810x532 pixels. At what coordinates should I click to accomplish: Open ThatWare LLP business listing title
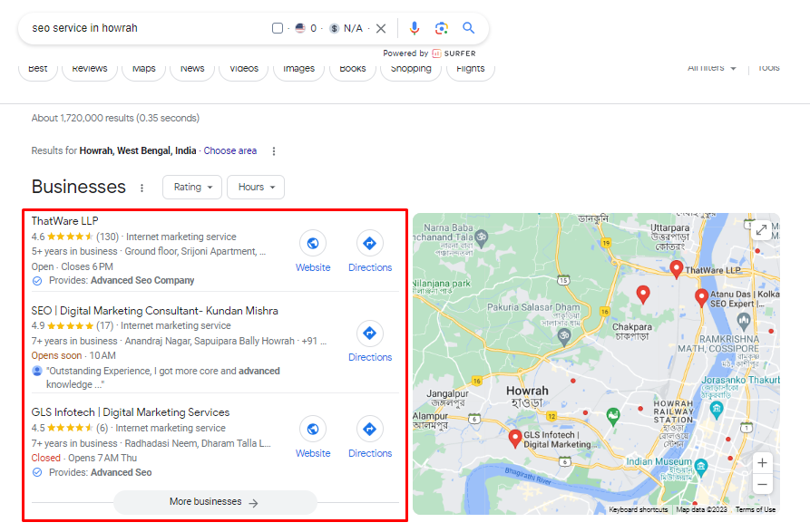pos(64,221)
